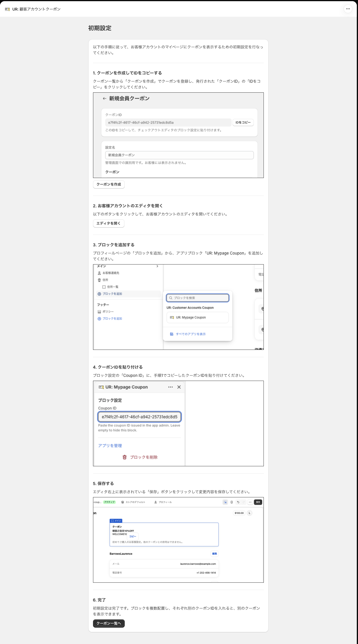358x644 pixels.
Task: Choose the UR: Mypage Coupon app block
Action: (x=197, y=318)
